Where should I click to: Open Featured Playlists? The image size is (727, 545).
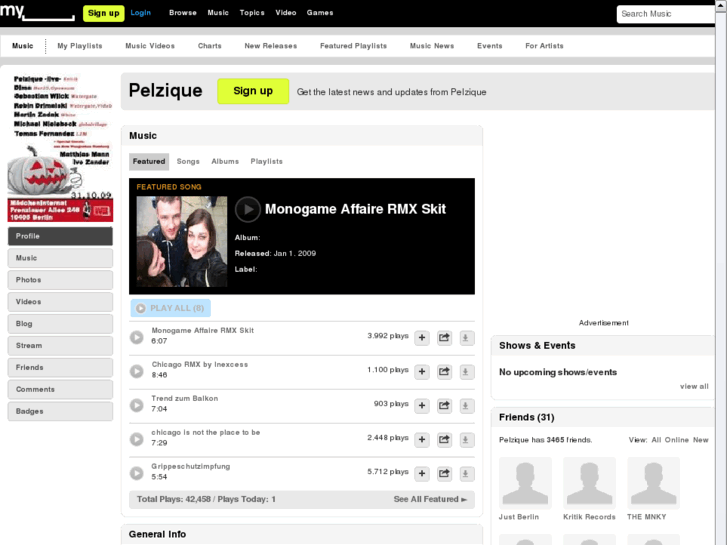[x=353, y=46]
